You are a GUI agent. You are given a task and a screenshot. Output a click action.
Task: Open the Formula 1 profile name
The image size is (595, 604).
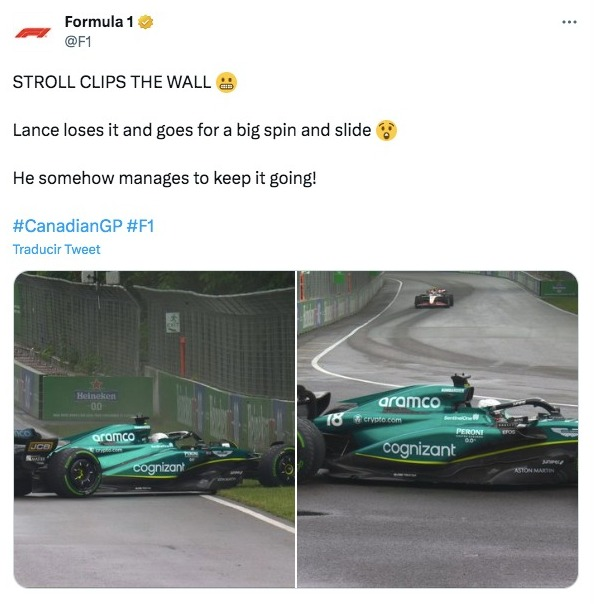(x=99, y=22)
